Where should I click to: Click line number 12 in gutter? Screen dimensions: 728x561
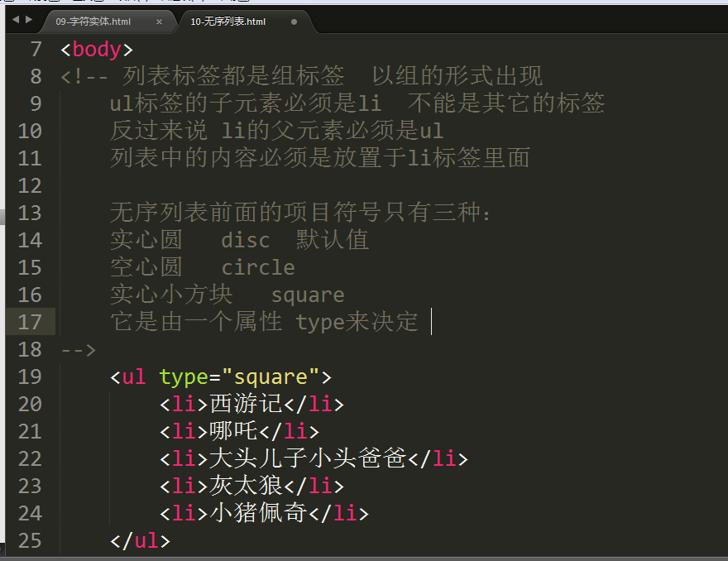click(x=30, y=186)
